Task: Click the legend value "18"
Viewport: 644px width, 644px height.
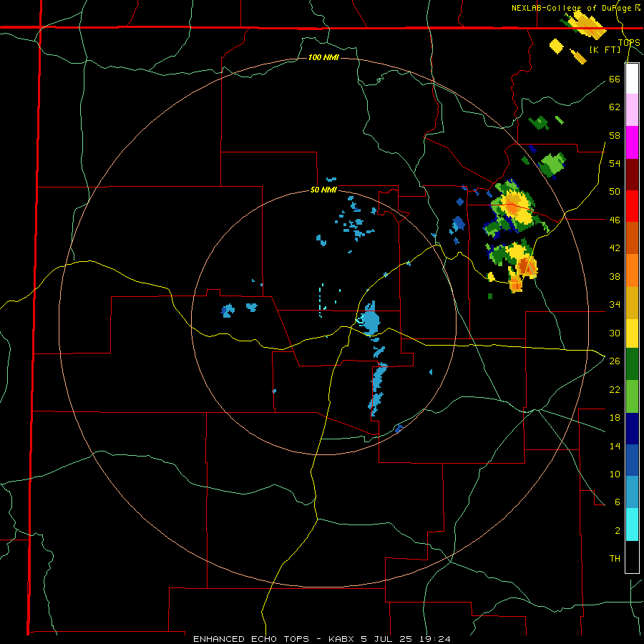Action: tap(615, 418)
